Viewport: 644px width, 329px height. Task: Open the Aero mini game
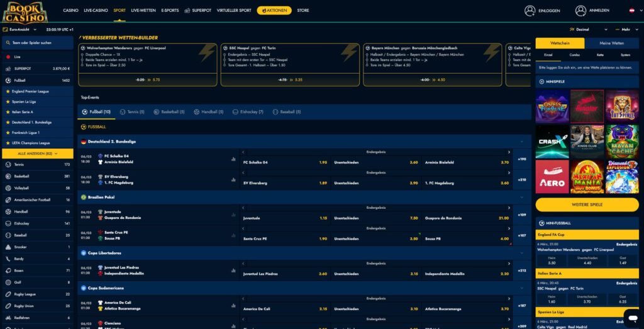[x=552, y=177]
